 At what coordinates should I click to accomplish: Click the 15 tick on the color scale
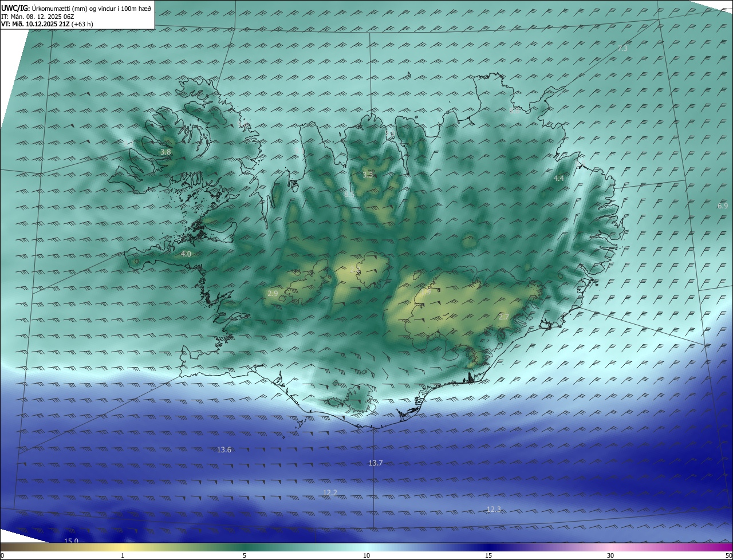point(488,555)
